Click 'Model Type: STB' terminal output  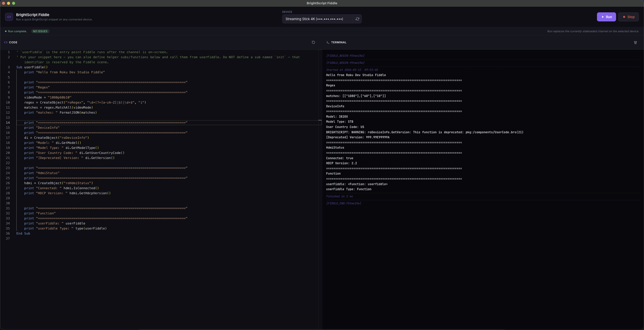coord(340,122)
